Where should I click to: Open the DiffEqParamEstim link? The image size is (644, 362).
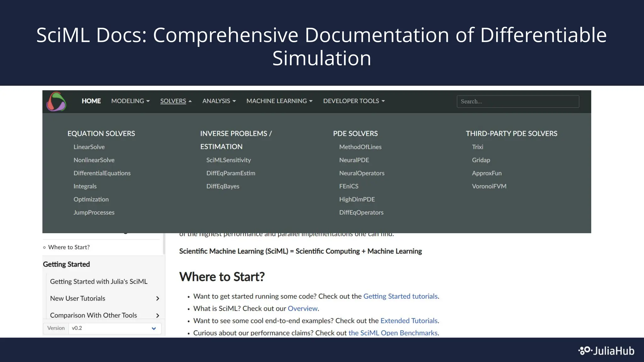pyautogui.click(x=231, y=173)
